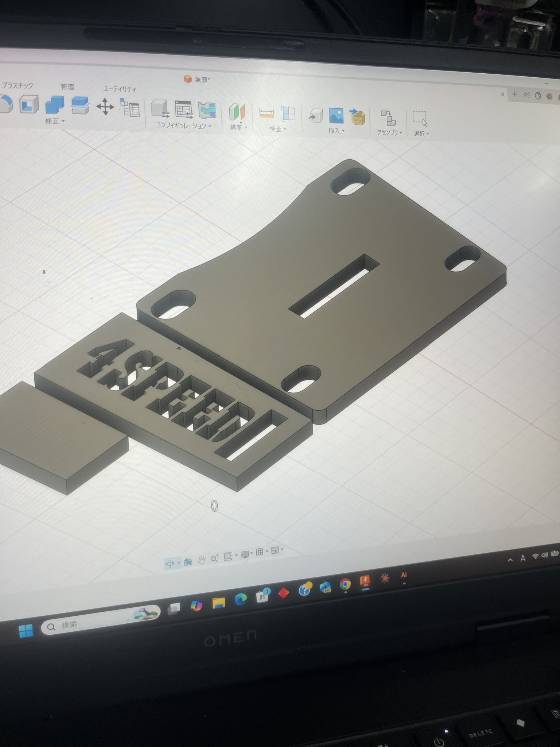Open File Explorer from taskbar
Viewport: 560px width, 747px height.
pos(219,603)
